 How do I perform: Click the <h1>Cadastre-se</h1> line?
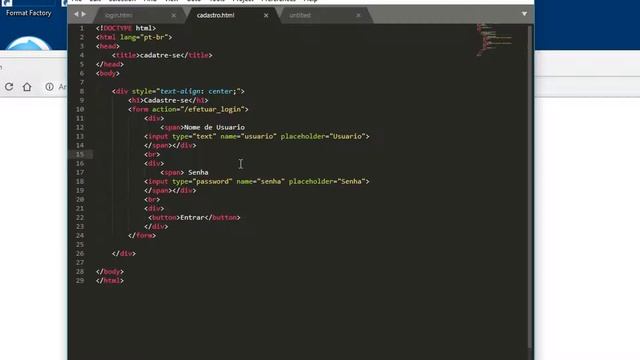(x=168, y=100)
